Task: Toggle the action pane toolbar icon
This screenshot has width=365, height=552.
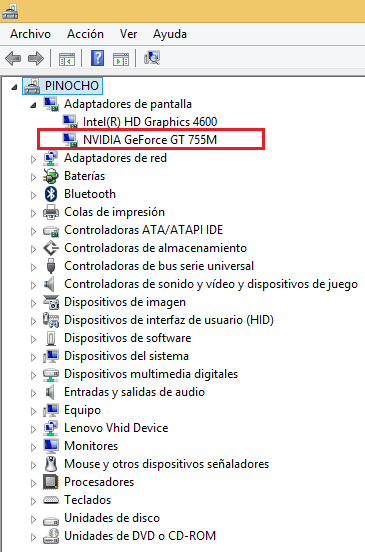Action: tap(121, 59)
